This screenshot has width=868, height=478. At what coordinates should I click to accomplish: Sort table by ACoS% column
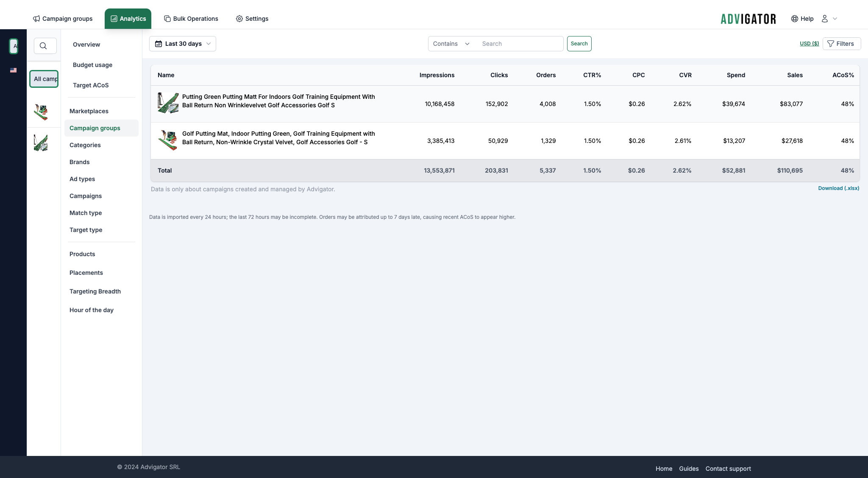(x=843, y=75)
